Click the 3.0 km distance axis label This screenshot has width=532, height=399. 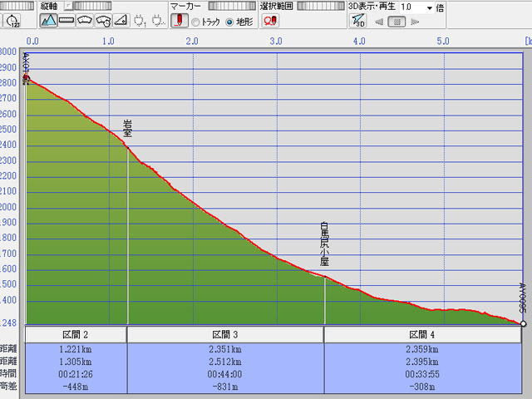coord(276,42)
